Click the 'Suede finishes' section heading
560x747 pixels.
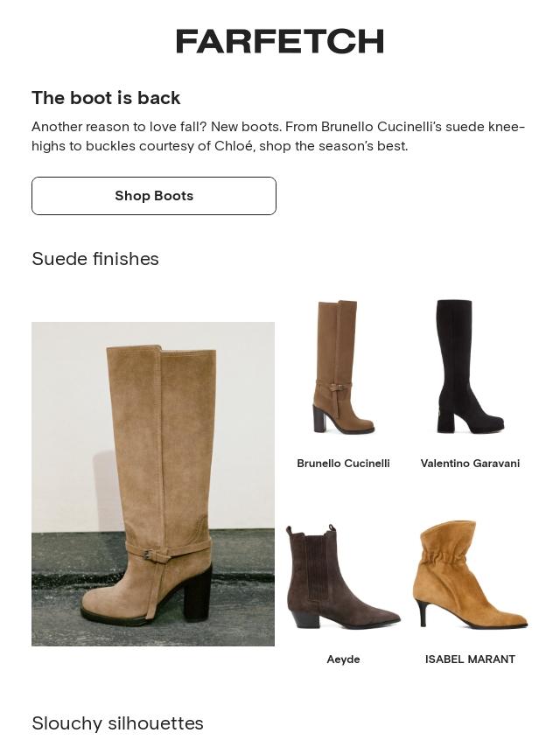(x=95, y=259)
